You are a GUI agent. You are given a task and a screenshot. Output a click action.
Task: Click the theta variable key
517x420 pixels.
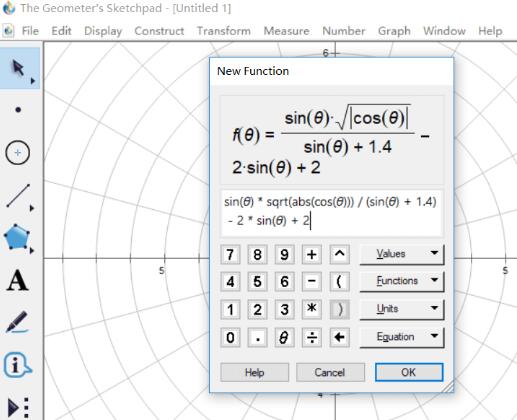click(x=284, y=337)
